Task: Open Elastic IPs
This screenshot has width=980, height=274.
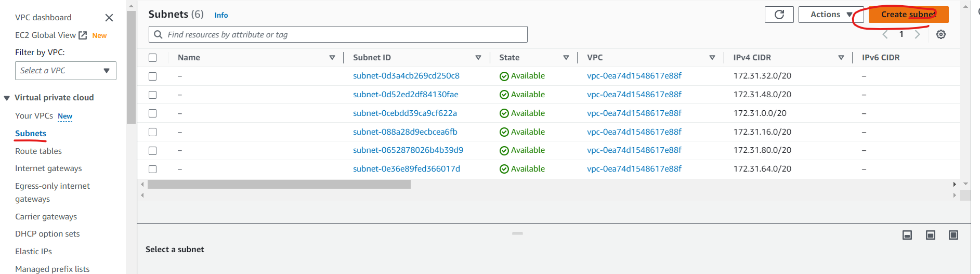Action: [33, 252]
